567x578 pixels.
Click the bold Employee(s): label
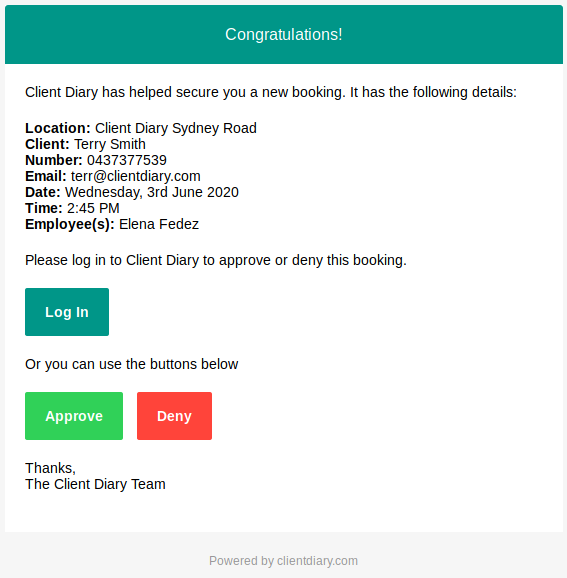click(x=70, y=224)
